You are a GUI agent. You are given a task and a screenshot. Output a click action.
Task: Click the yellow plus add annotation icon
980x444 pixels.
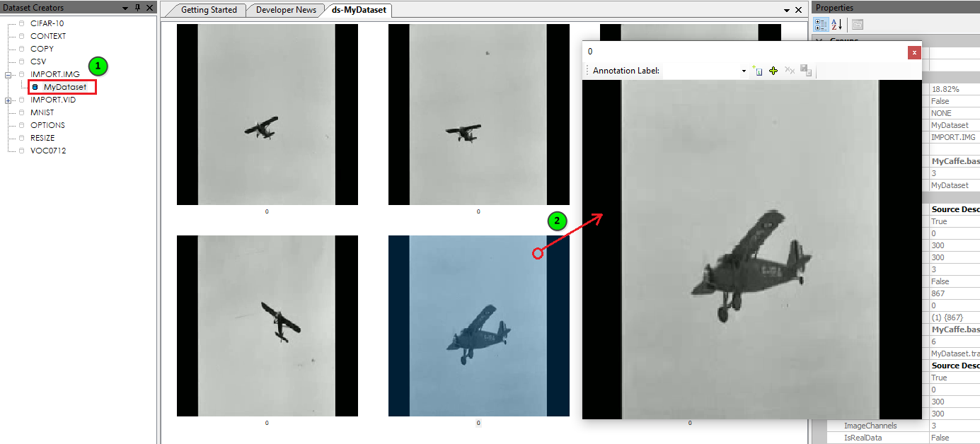click(x=773, y=71)
